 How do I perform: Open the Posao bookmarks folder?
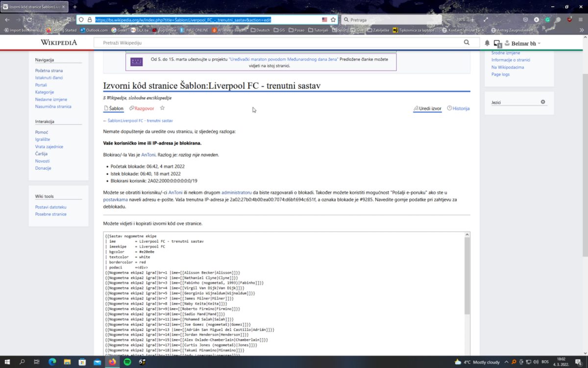[296, 30]
